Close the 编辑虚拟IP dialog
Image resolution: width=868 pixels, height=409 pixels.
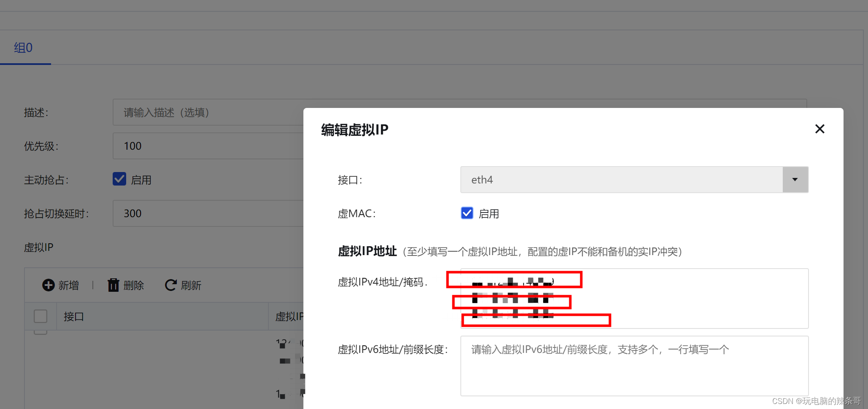click(x=819, y=129)
